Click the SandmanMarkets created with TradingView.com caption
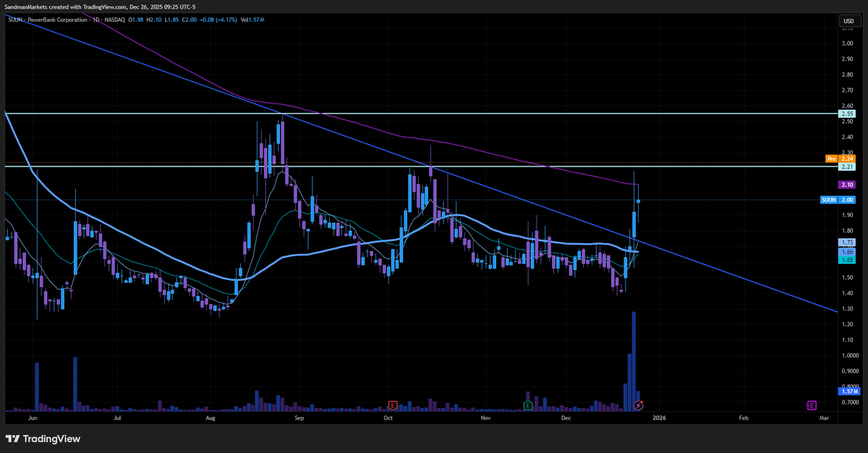 click(x=98, y=6)
